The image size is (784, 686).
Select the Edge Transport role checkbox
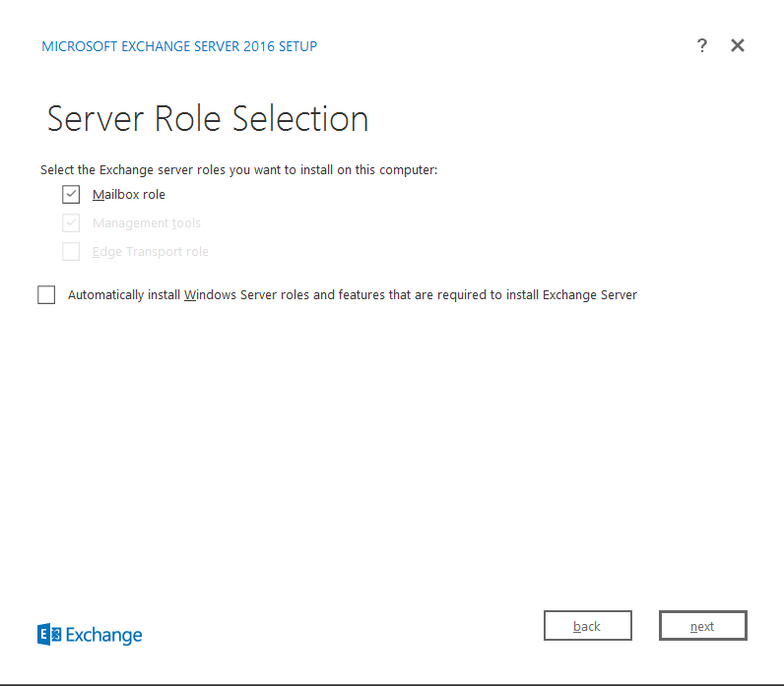[x=71, y=252]
